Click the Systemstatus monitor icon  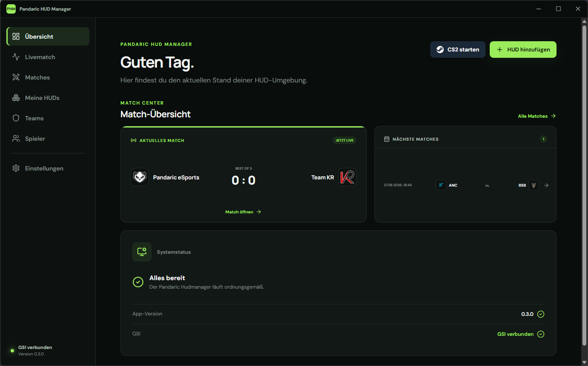click(x=142, y=252)
